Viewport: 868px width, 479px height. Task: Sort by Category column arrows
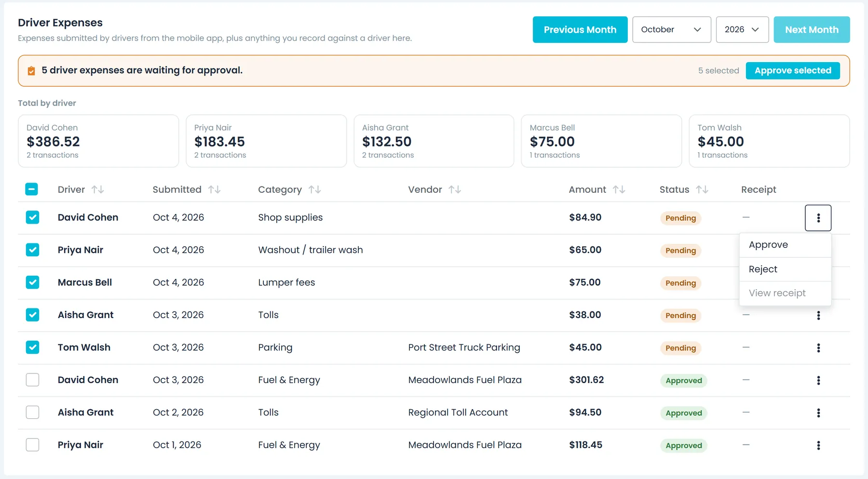click(x=315, y=189)
